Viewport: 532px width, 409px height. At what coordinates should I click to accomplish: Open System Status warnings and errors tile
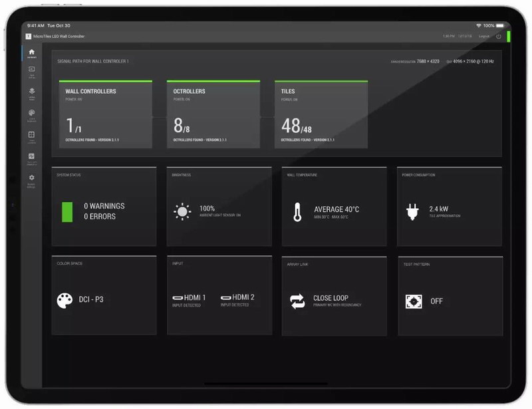tap(104, 207)
